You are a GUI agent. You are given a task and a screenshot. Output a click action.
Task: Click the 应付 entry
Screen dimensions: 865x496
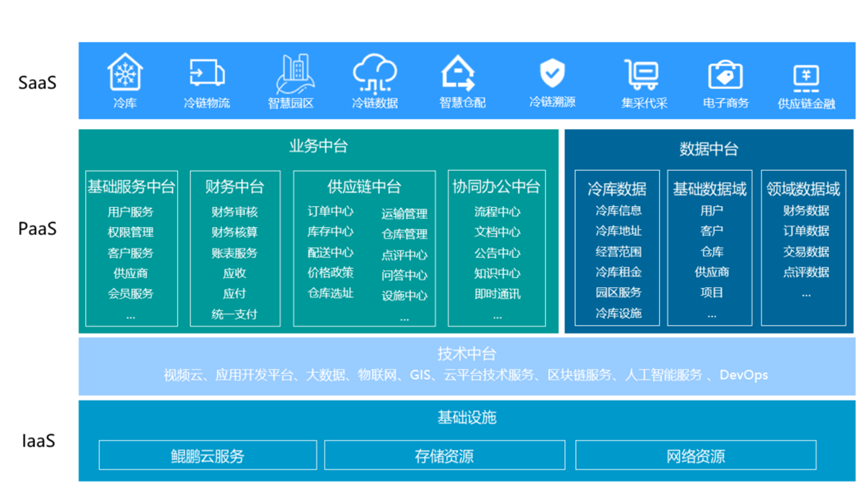click(234, 294)
